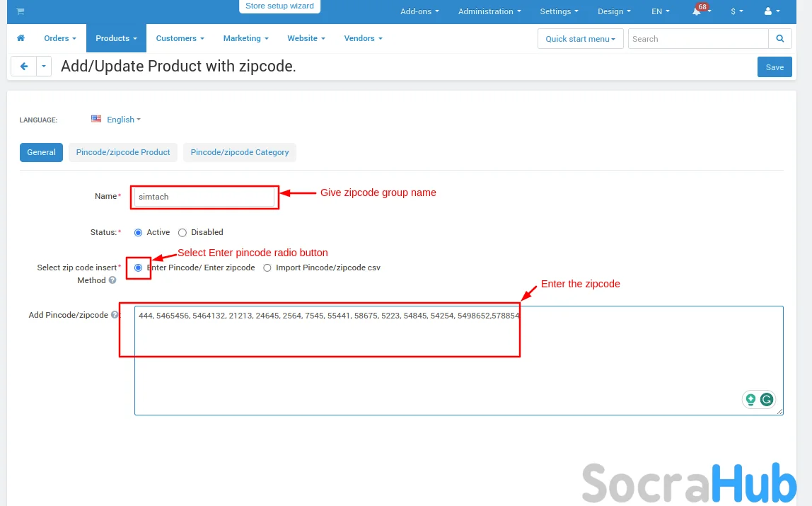The width and height of the screenshot is (812, 506).
Task: Open the Quick start menu dropdown
Action: [581, 39]
